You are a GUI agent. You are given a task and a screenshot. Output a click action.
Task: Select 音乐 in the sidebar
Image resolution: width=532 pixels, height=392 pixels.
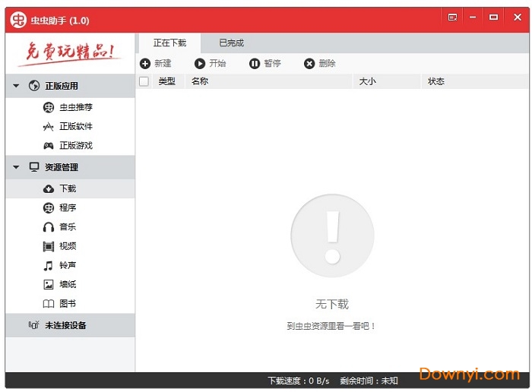coord(70,227)
